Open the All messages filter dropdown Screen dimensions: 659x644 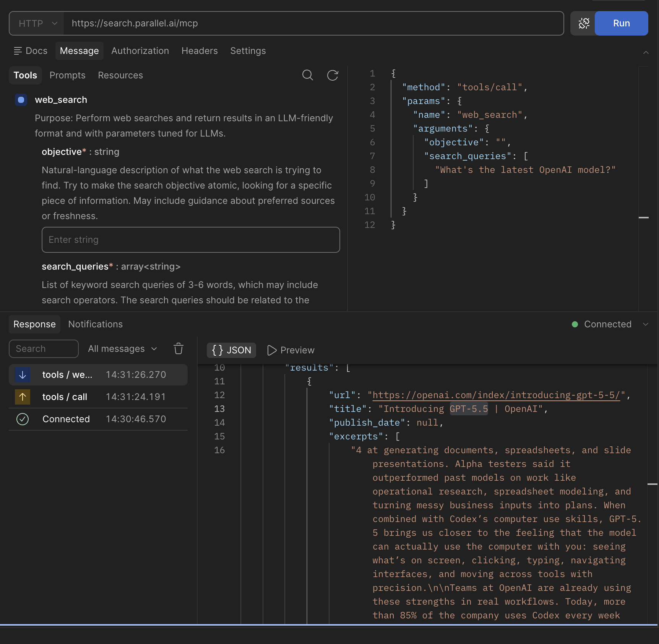coord(123,349)
